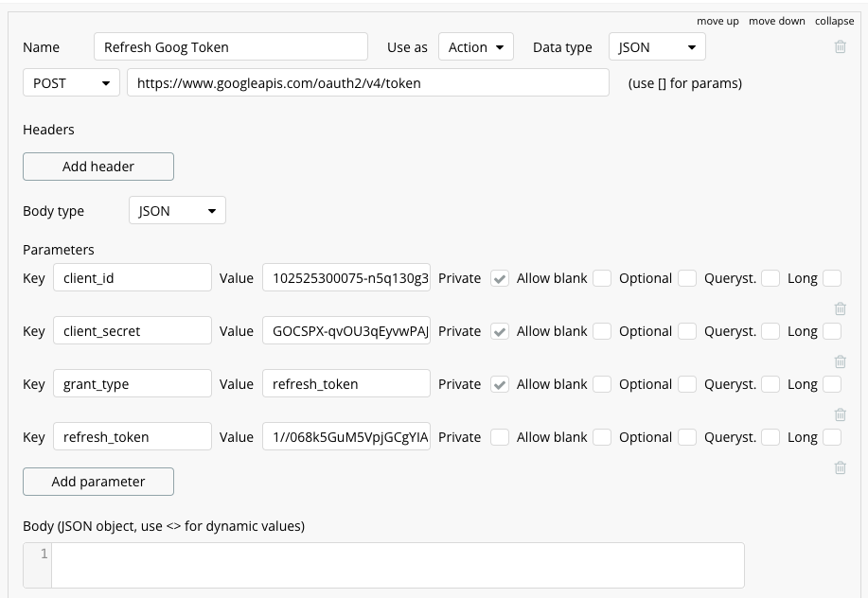Click the Add parameter button
Viewport: 868px width, 598px height.
click(98, 482)
